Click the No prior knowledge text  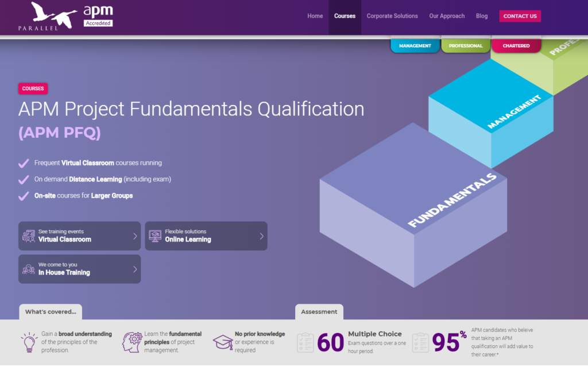point(260,334)
